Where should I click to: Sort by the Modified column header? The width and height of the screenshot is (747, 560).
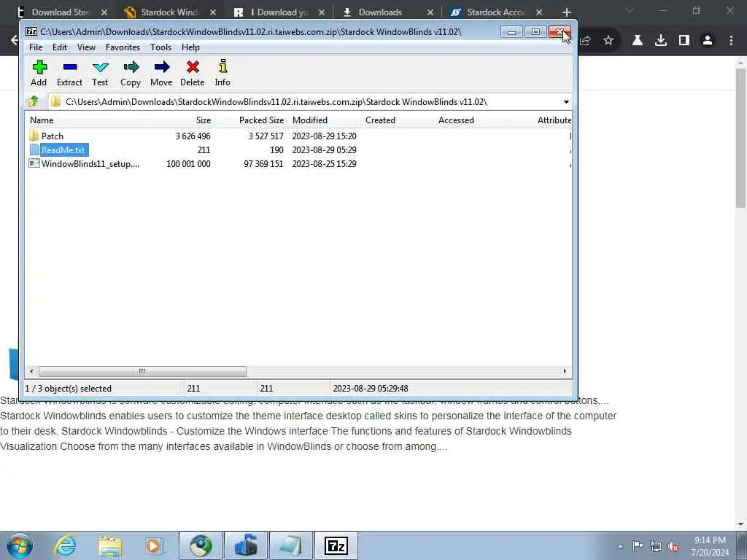click(x=324, y=120)
